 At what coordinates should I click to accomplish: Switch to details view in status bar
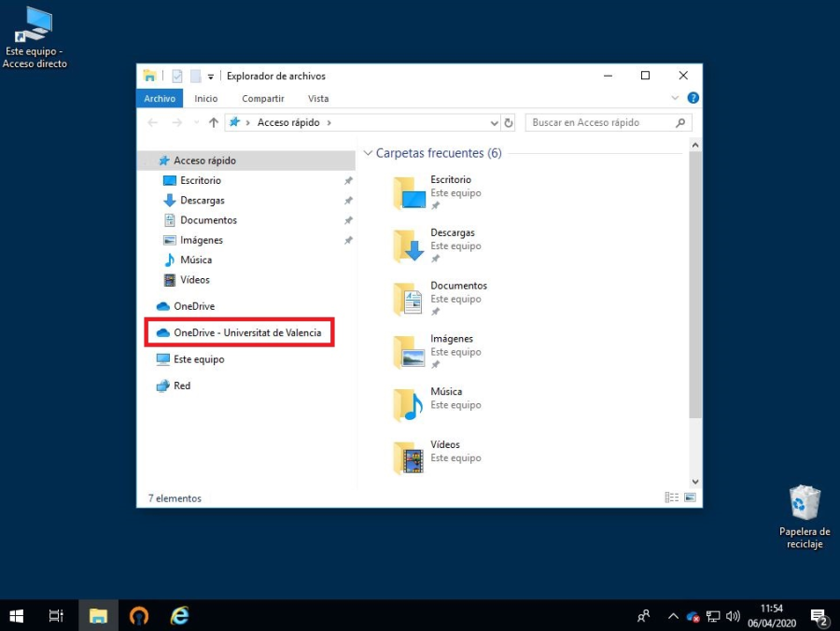pos(671,498)
